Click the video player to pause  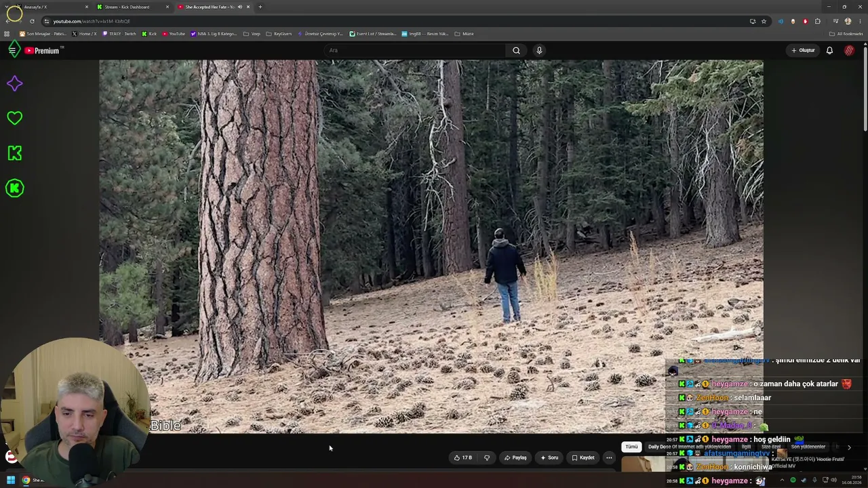click(x=431, y=246)
